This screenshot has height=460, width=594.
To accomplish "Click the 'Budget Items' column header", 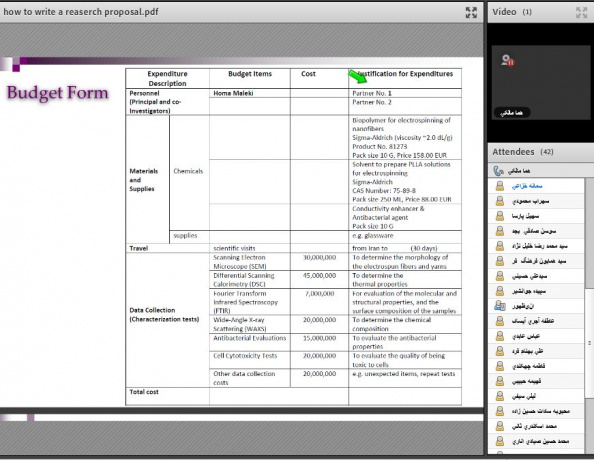I will point(250,74).
